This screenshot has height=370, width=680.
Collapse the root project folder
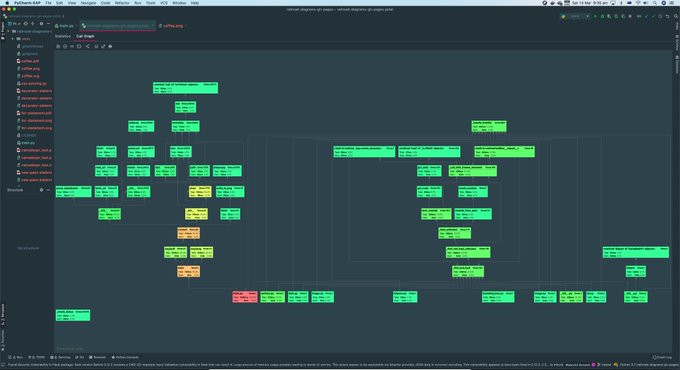point(8,31)
